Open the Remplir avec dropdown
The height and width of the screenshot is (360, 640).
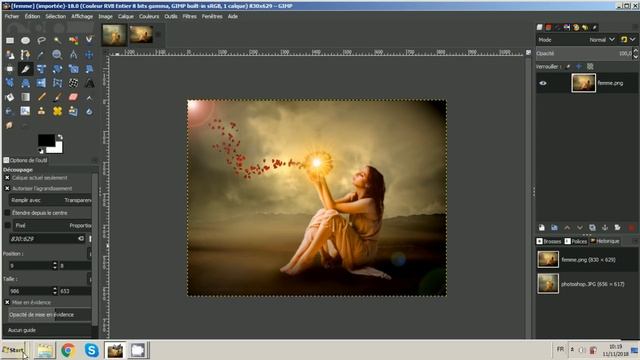(x=50, y=200)
